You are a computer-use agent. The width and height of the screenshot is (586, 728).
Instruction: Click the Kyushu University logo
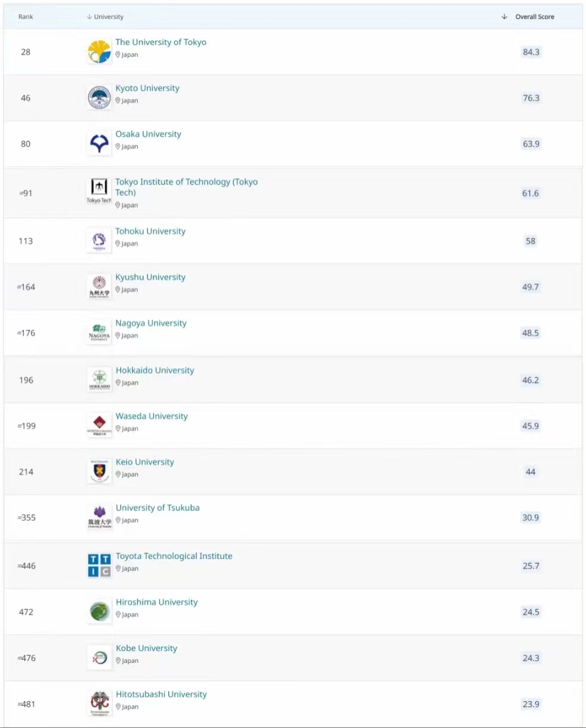coord(99,287)
